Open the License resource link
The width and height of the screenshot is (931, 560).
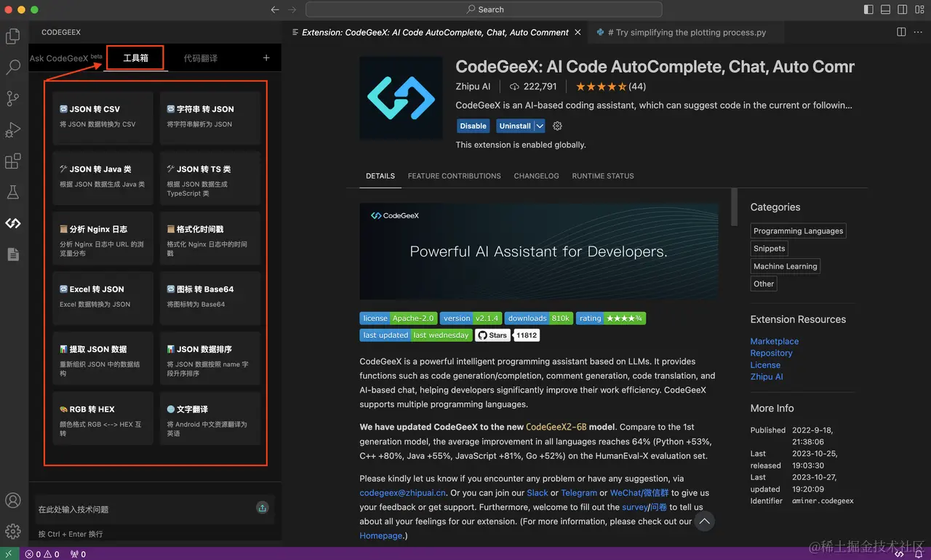coord(765,365)
